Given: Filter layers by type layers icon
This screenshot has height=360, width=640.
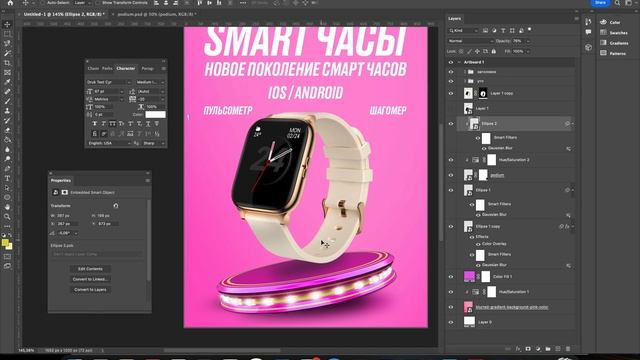Looking at the screenshot, I should tap(503, 31).
